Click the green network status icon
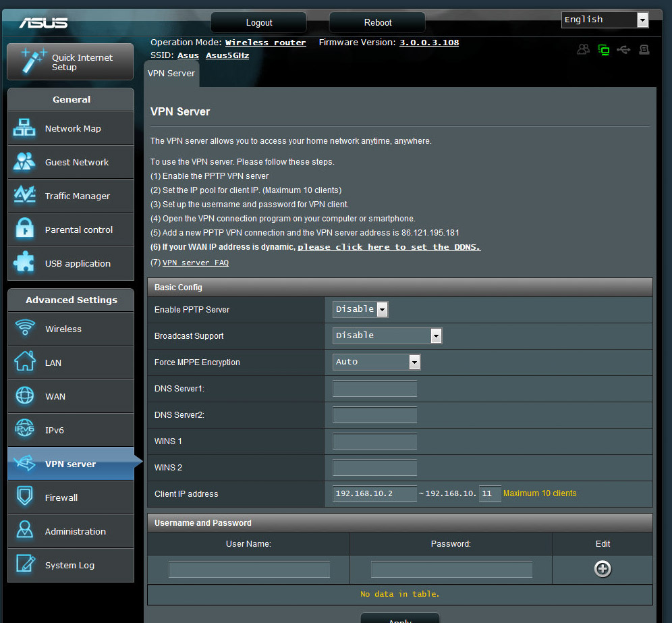The width and height of the screenshot is (672, 623). pyautogui.click(x=604, y=49)
